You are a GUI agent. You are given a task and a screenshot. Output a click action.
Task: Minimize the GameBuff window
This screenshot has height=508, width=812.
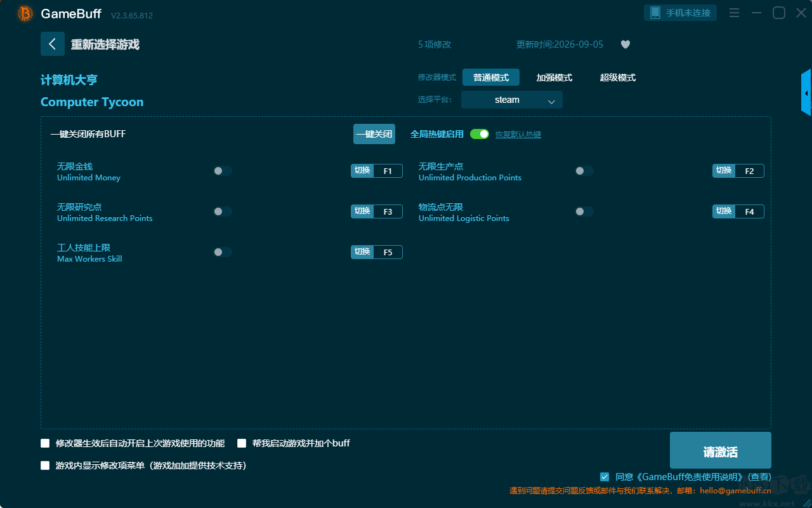[756, 13]
